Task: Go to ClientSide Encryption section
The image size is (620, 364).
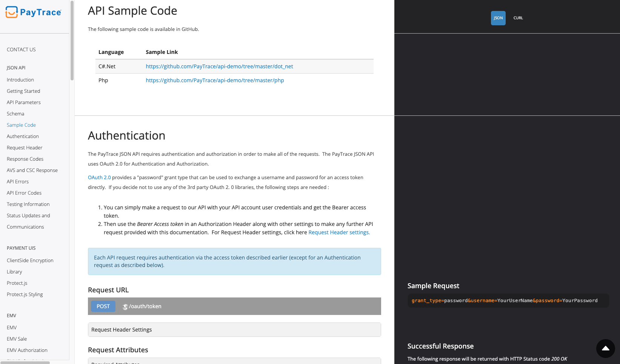Action: (30, 260)
